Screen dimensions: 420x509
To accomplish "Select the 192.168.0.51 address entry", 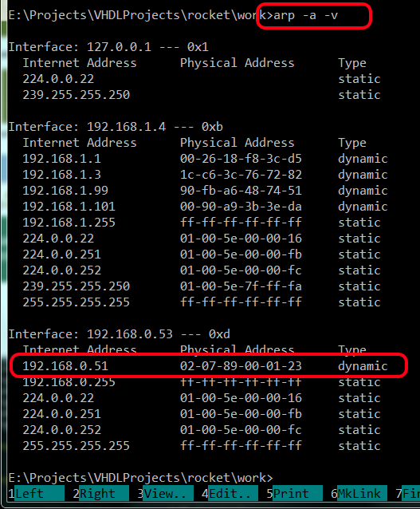I will pos(65,366).
